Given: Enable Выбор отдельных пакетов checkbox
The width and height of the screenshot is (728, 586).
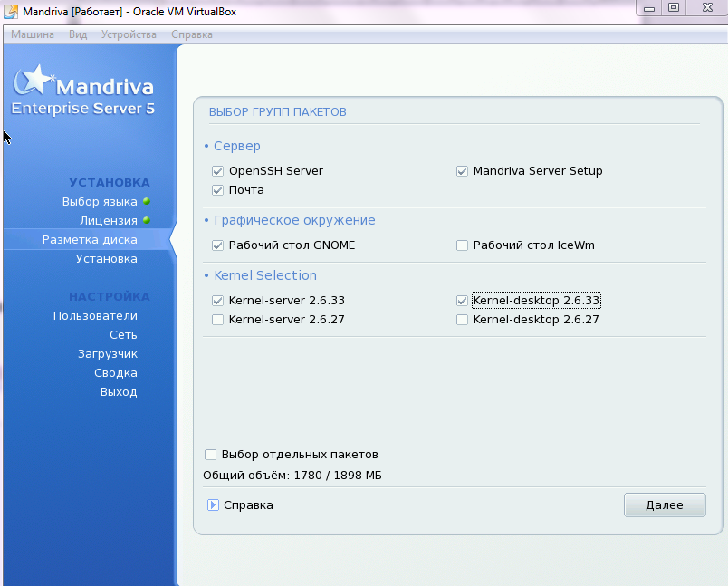Looking at the screenshot, I should [210, 455].
